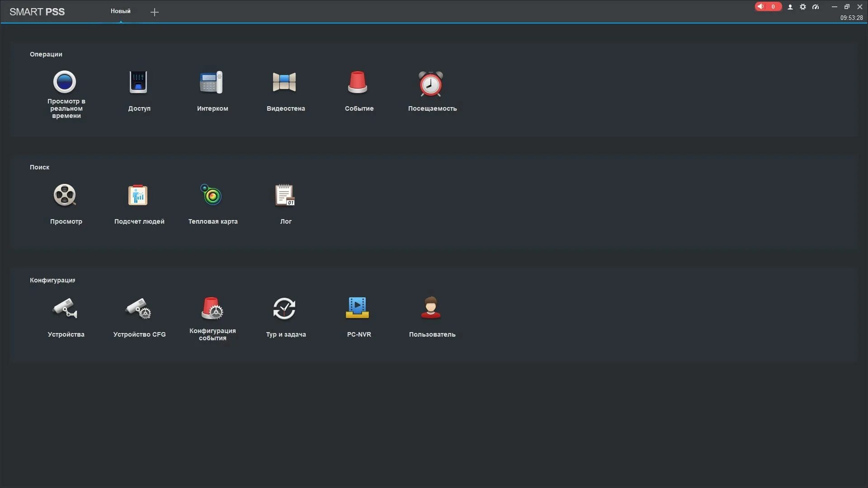Viewport: 868px width, 488px height.
Task: Open the Тепловая карта heat map
Action: (212, 195)
